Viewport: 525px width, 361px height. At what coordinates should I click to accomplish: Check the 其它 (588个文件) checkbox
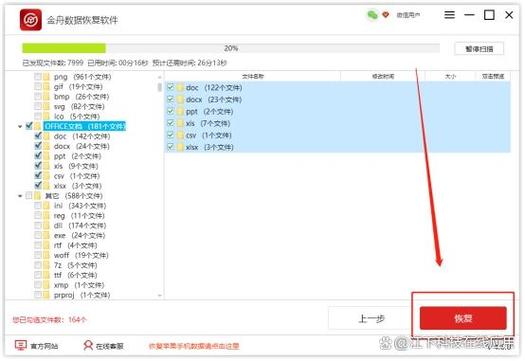29,195
